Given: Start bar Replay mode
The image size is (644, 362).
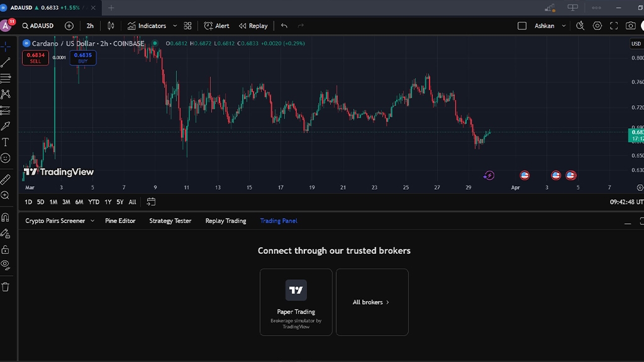Looking at the screenshot, I should point(253,26).
